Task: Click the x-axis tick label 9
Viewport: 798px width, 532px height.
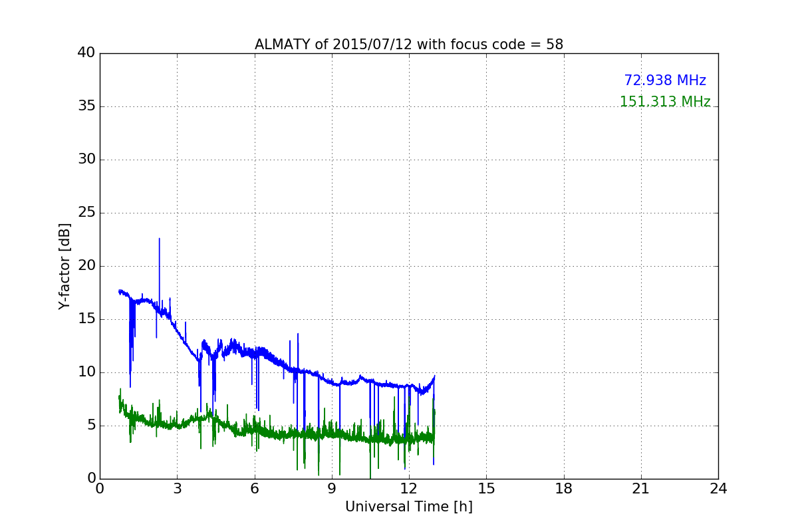Action: click(x=332, y=489)
